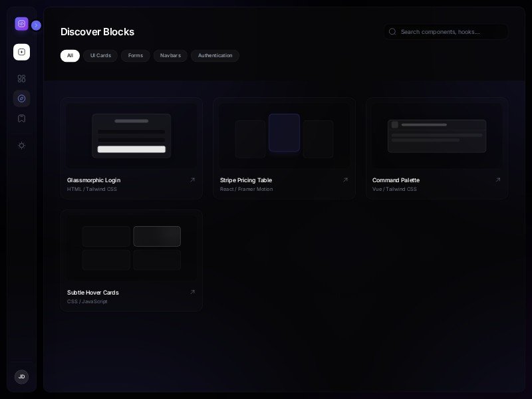The width and height of the screenshot is (532, 399).
Task: Open the Glassmorphic Login arrow icon
Action: (x=193, y=180)
